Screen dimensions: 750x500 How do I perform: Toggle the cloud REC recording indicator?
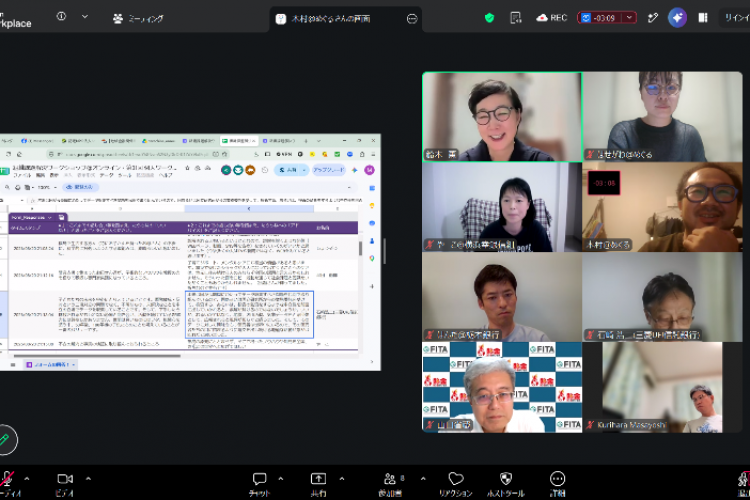point(551,18)
